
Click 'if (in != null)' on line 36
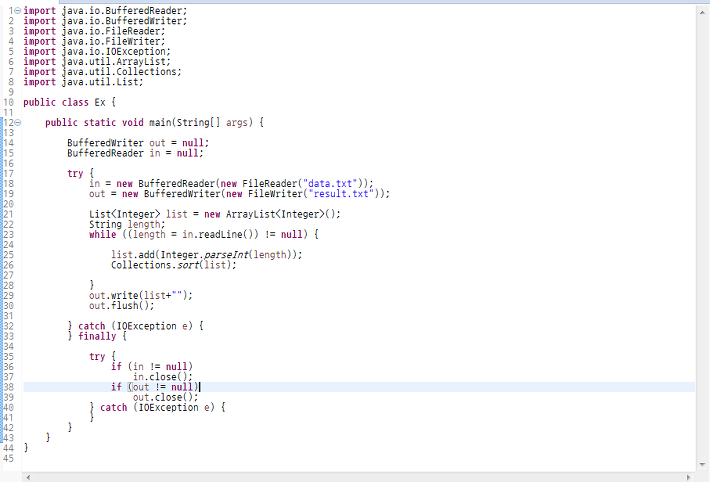(152, 367)
